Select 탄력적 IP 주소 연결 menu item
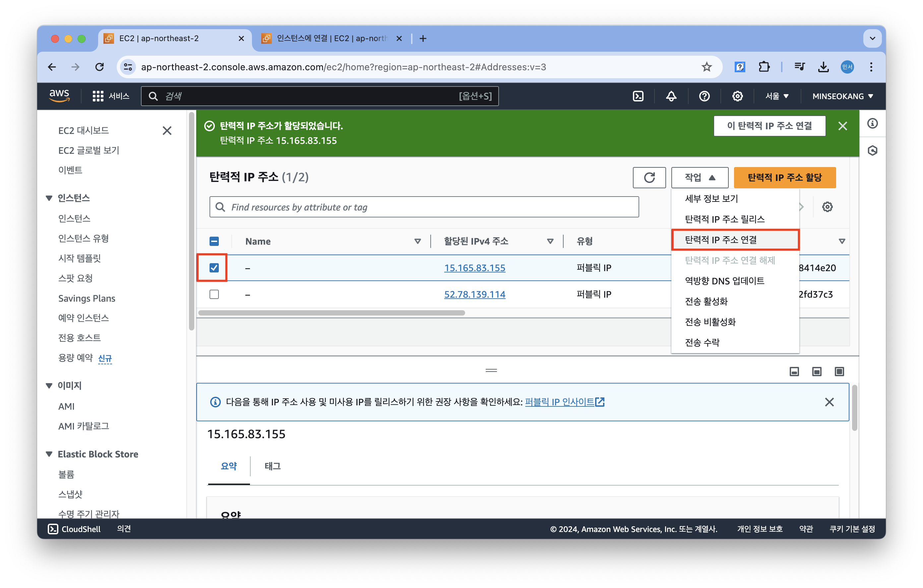This screenshot has height=588, width=923. (721, 240)
